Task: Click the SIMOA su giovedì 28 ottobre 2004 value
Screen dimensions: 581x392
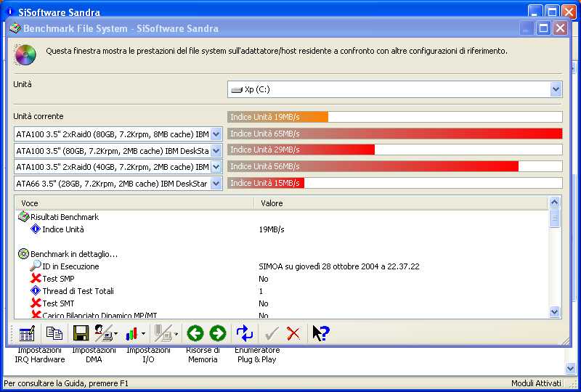Action: [x=339, y=266]
